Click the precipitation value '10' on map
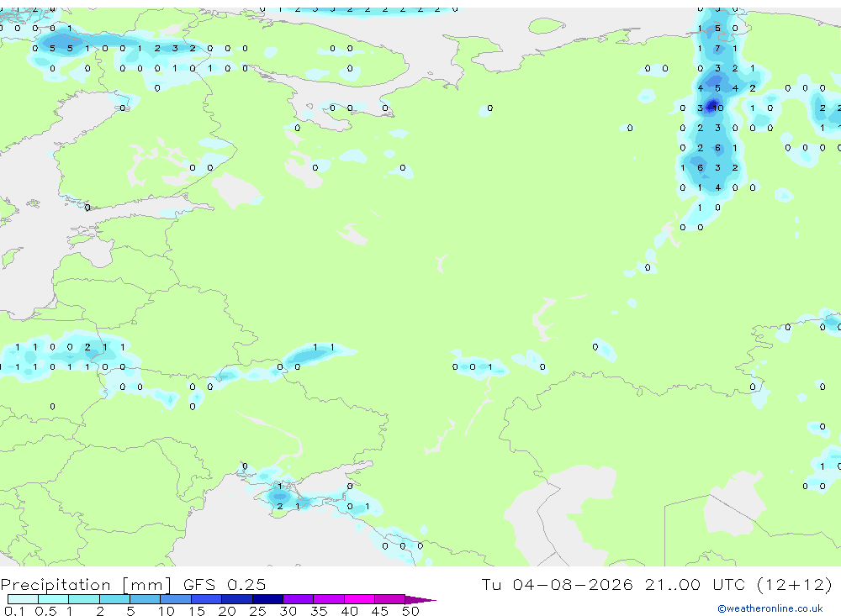Screen dimensions: 841x616 pyautogui.click(x=719, y=108)
